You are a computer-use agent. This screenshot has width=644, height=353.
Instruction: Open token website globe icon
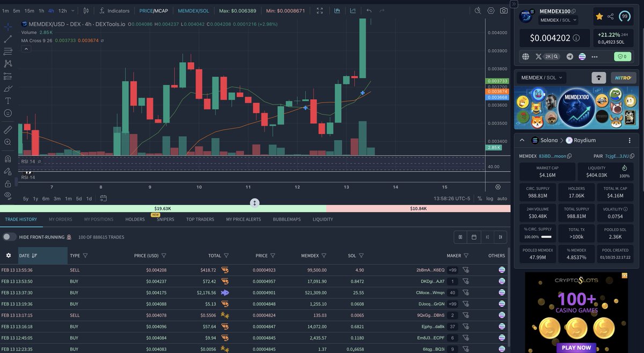tap(525, 56)
